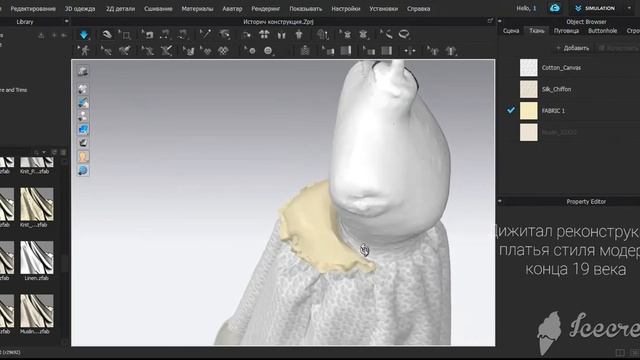640x360 pixels.
Task: Click the cloud account icon in title bar
Action: pos(554,8)
